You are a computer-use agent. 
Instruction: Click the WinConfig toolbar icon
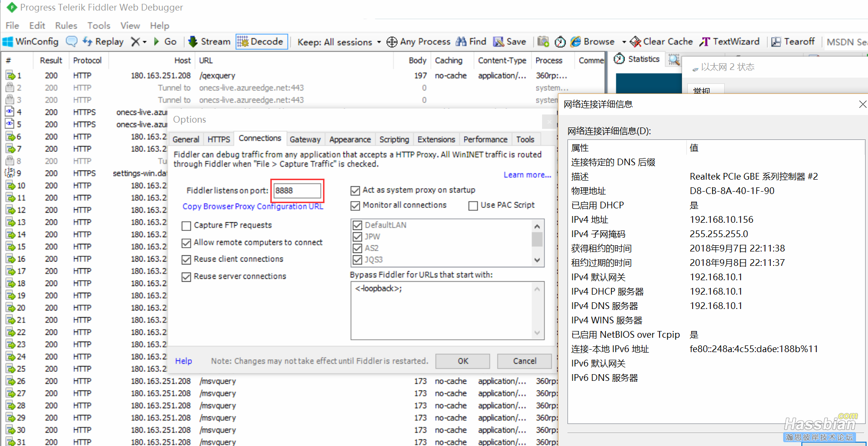[8, 42]
